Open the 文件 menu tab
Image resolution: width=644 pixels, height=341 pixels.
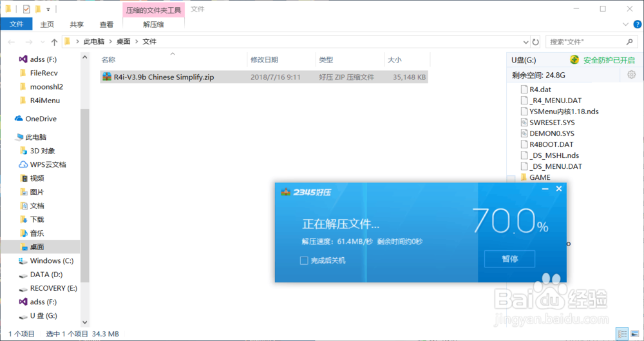coord(17,24)
